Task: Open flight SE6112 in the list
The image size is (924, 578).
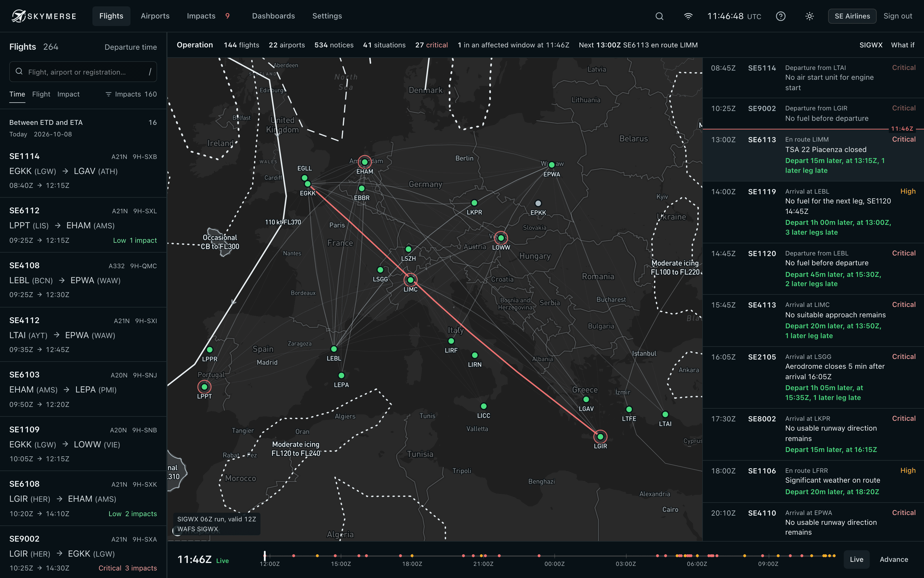Action: click(x=83, y=225)
